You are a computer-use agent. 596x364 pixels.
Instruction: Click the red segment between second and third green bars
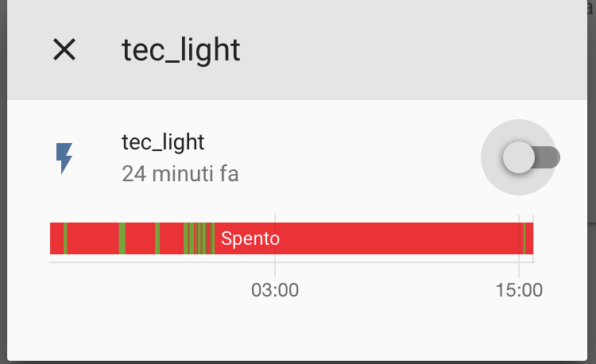tap(140, 238)
